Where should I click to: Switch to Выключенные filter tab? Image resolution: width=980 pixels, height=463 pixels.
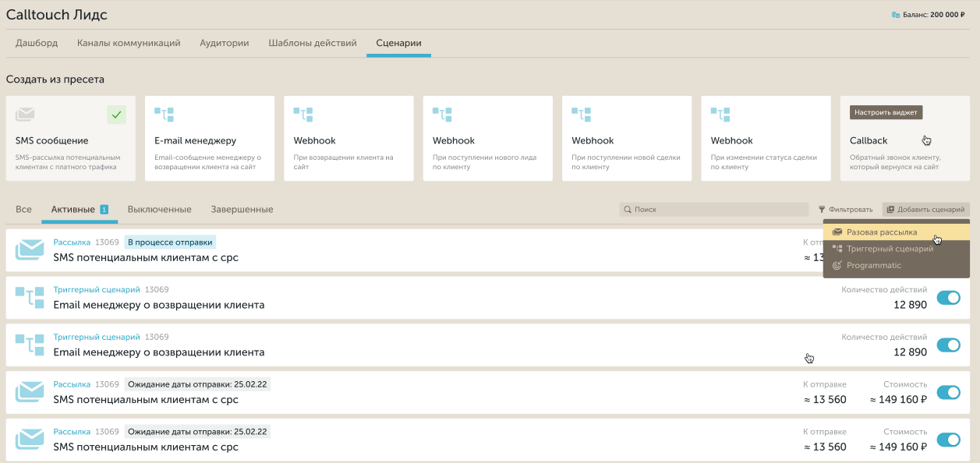pos(159,210)
